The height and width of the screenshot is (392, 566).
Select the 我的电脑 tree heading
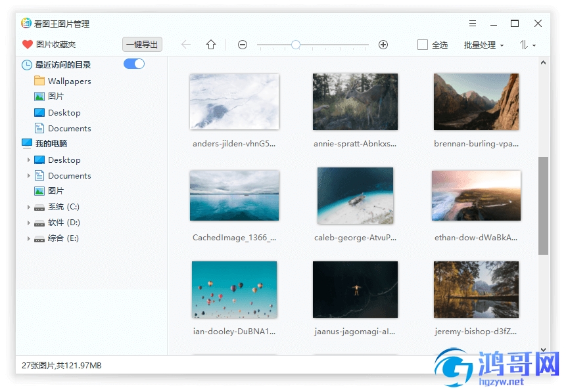coord(51,144)
